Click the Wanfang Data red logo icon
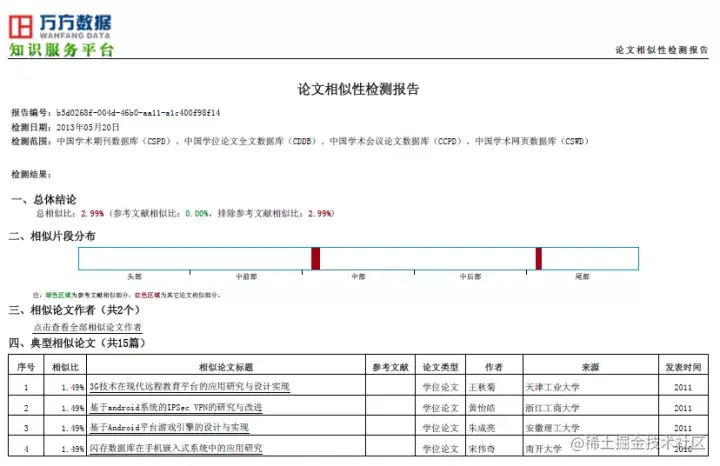Image resolution: width=720 pixels, height=466 pixels. pos(21,26)
